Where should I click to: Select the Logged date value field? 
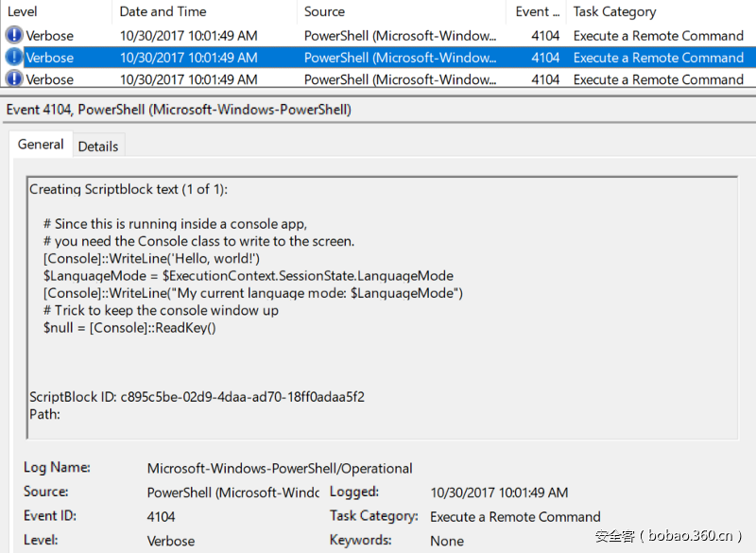(499, 493)
